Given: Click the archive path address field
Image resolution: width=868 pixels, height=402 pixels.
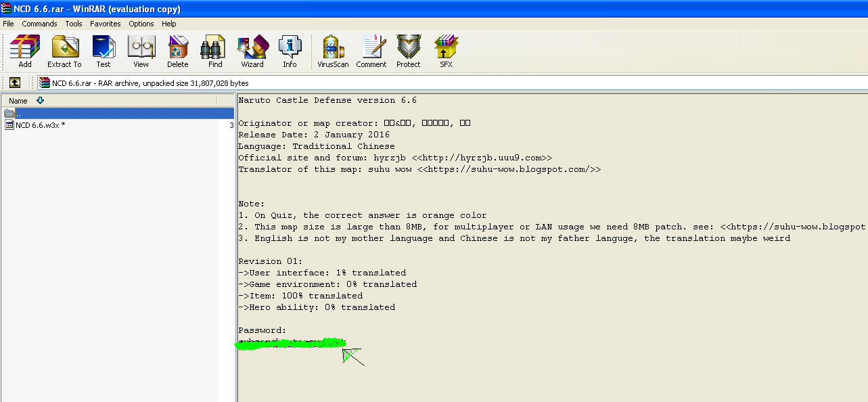Looking at the screenshot, I should click(x=452, y=83).
